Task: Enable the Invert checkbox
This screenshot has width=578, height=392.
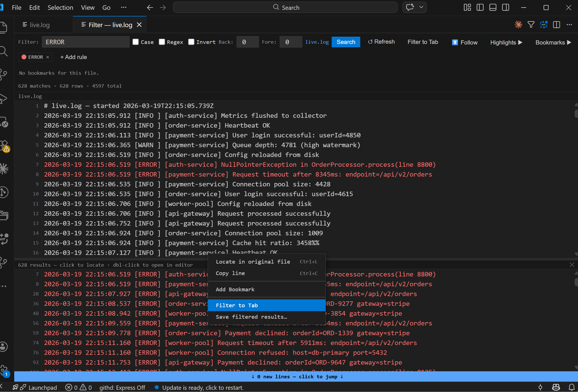Action: (191, 42)
